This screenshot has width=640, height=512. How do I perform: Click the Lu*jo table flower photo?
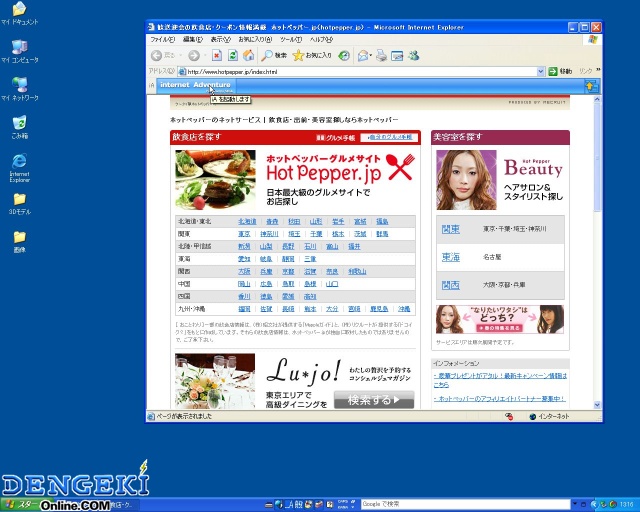[x=215, y=381]
